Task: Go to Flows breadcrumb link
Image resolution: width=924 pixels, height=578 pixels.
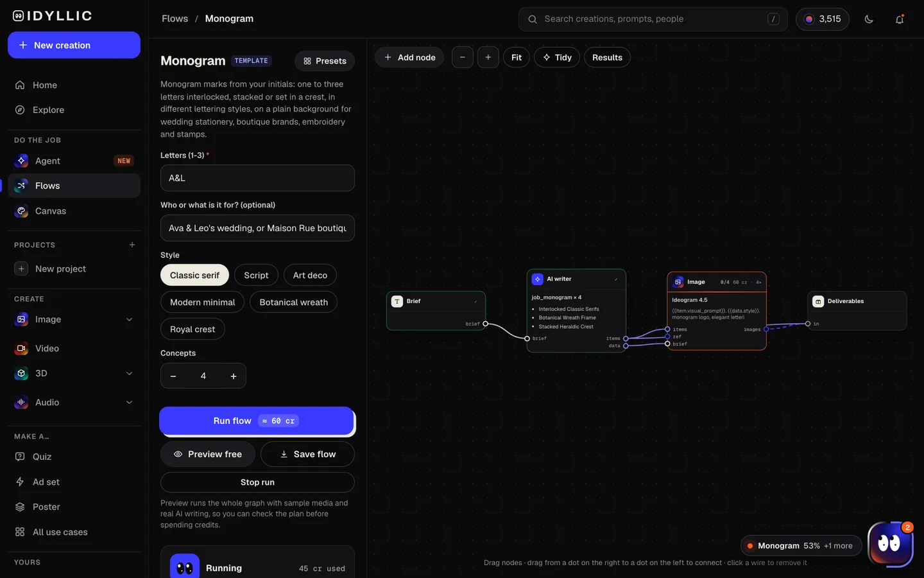Action: click(175, 19)
